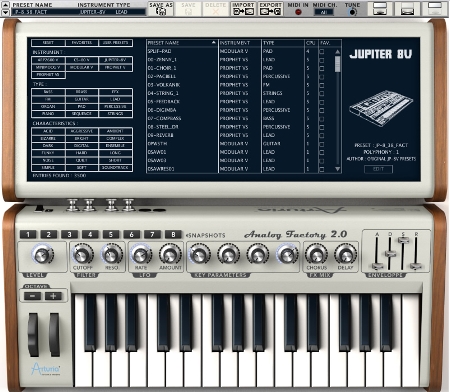Click the last Key Parameters knob
The height and width of the screenshot is (392, 450).
pos(287,255)
